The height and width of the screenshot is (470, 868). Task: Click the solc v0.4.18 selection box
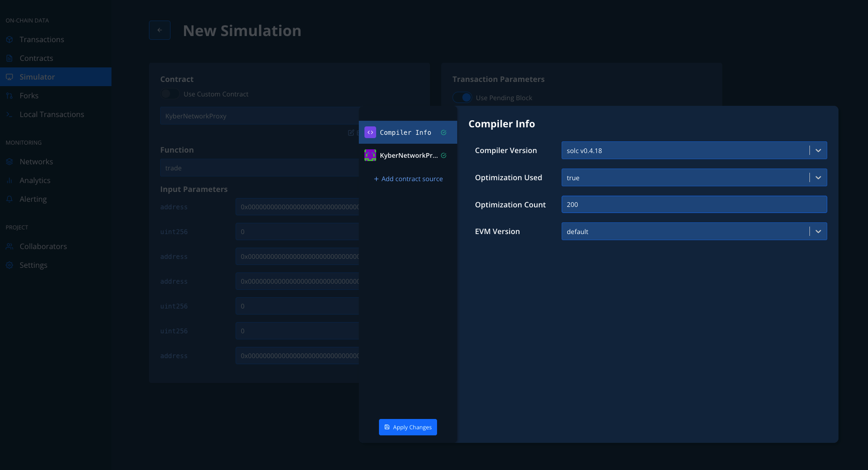(694, 150)
